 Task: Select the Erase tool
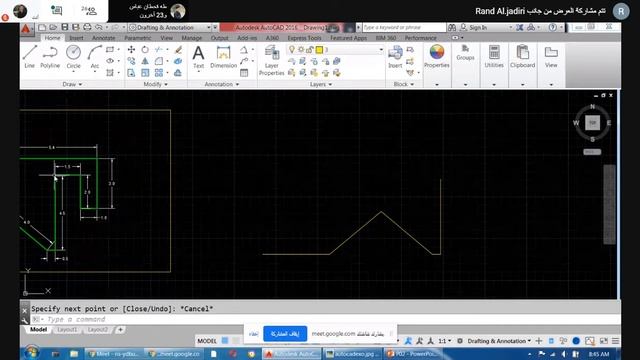pyautogui.click(x=178, y=50)
